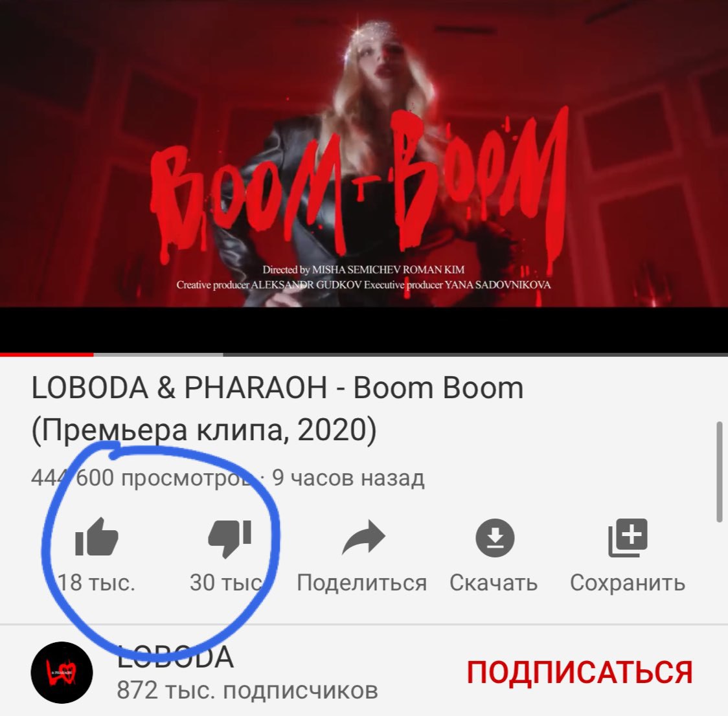Click the Скачать label
This screenshot has height=716, width=728.
pos(494,583)
